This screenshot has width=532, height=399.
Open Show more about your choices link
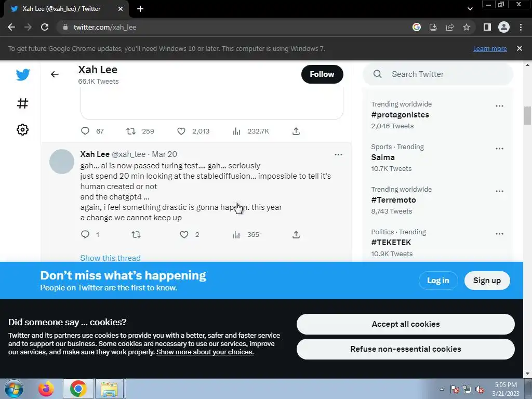click(205, 352)
